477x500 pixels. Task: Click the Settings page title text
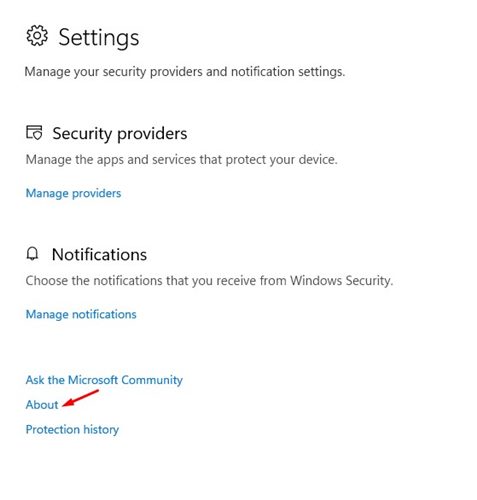click(x=99, y=37)
